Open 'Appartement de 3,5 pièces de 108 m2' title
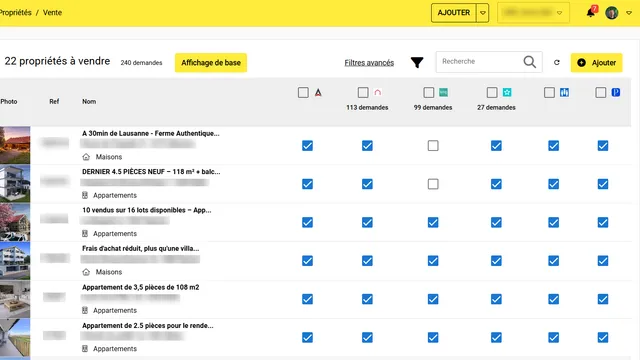 coord(140,287)
